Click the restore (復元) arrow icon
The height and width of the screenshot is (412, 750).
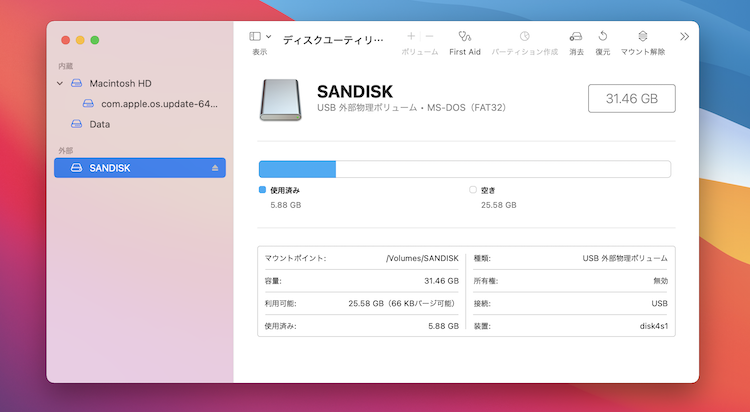pyautogui.click(x=603, y=36)
